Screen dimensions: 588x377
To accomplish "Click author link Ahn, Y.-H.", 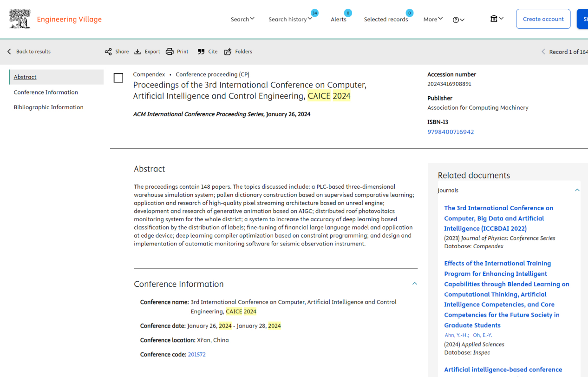I will 457,335.
